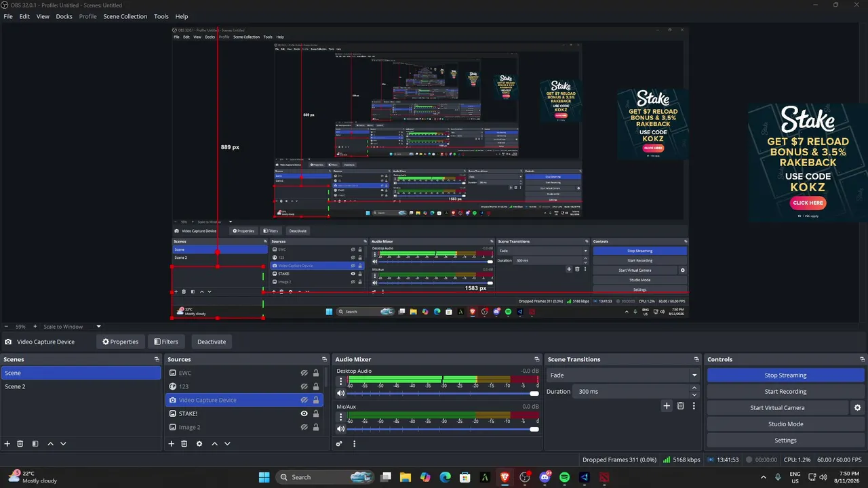Add a new source with plus icon
Viewport: 868px width, 488px height.
pos(172,444)
